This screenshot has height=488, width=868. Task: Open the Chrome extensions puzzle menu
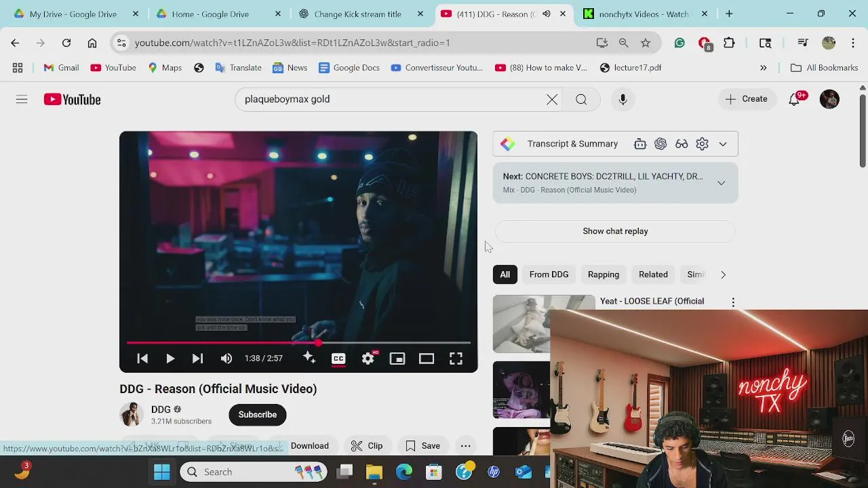point(729,43)
